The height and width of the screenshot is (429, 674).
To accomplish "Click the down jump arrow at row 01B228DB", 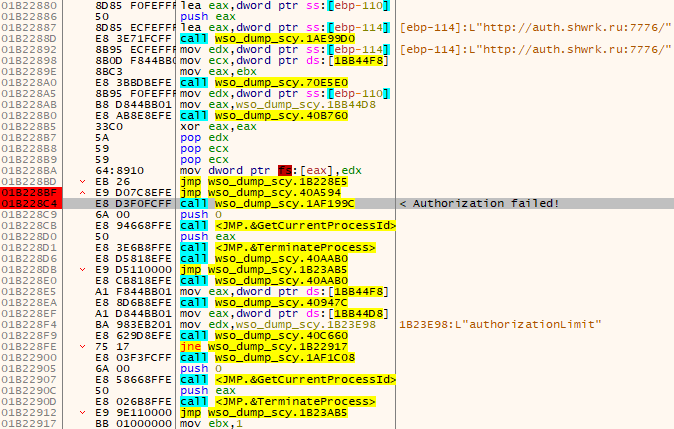I will coord(82,270).
